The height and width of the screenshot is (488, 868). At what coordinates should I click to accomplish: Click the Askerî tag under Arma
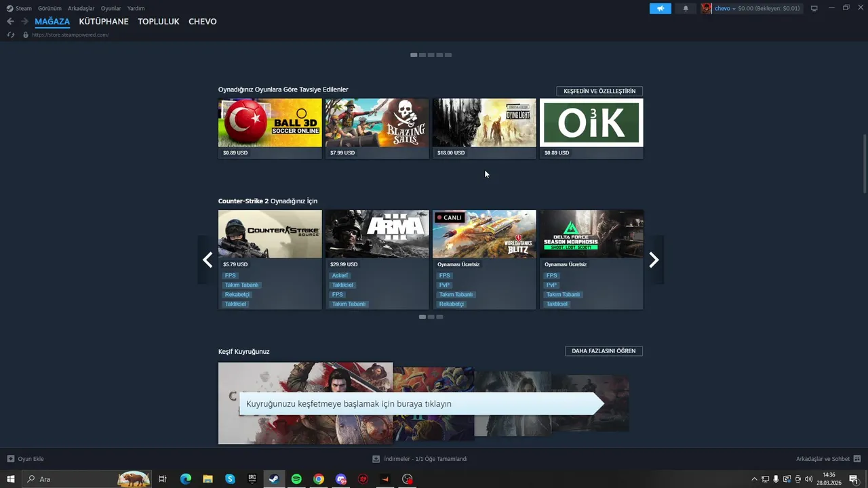(x=340, y=276)
